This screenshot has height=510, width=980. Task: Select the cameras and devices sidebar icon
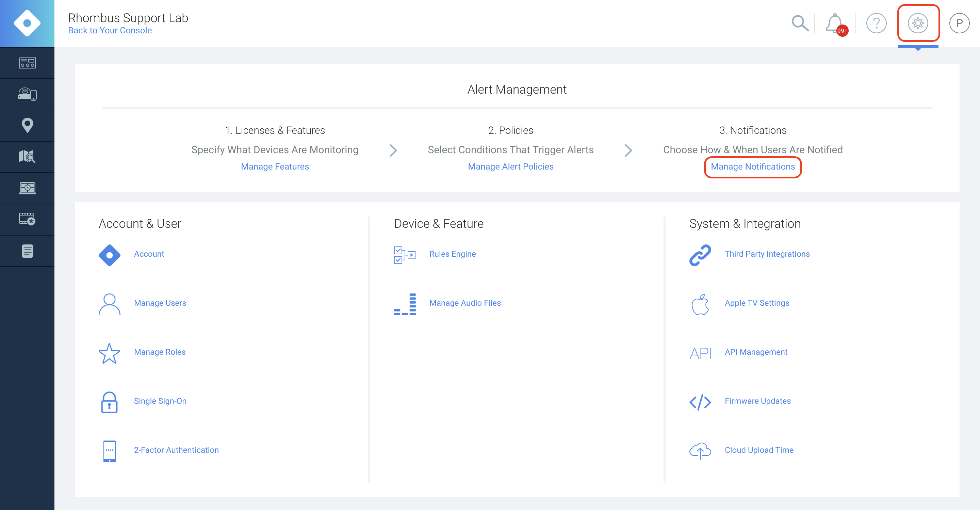tap(27, 94)
